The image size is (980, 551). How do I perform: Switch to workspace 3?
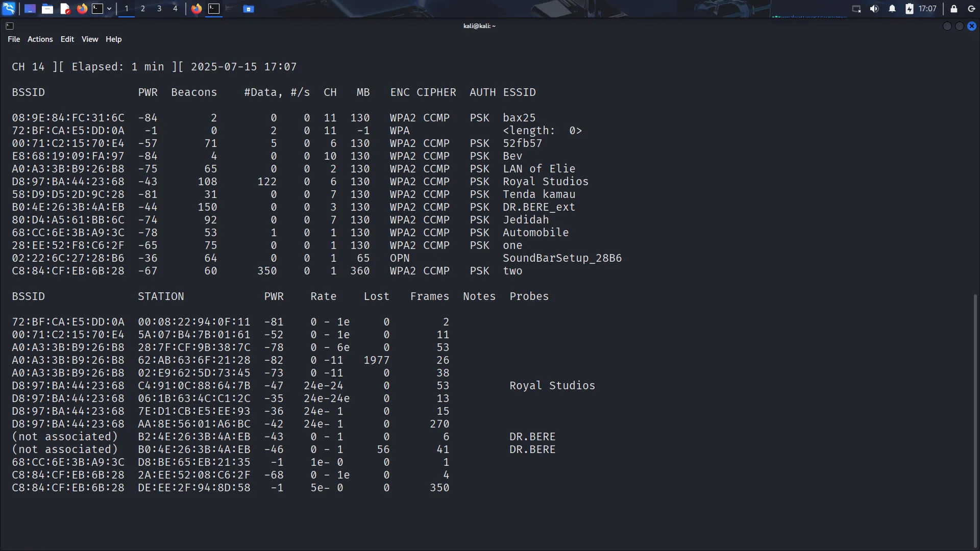(159, 9)
